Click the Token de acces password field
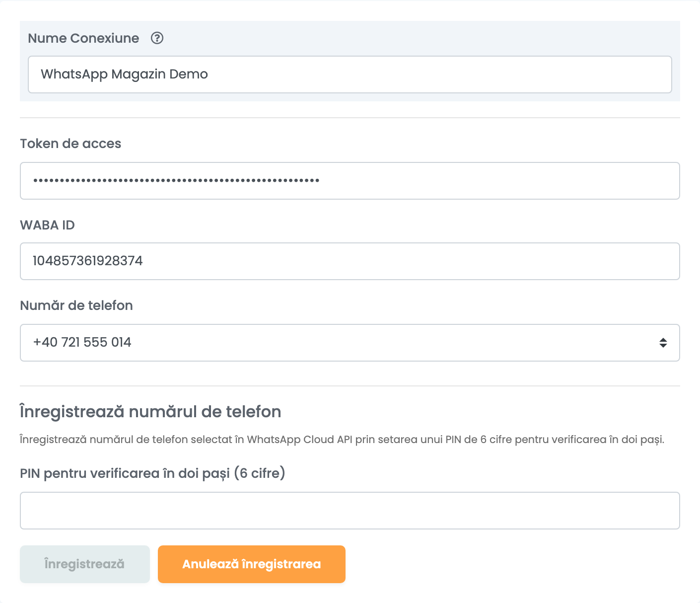Viewport: 700px width, 603px height. pos(350,181)
